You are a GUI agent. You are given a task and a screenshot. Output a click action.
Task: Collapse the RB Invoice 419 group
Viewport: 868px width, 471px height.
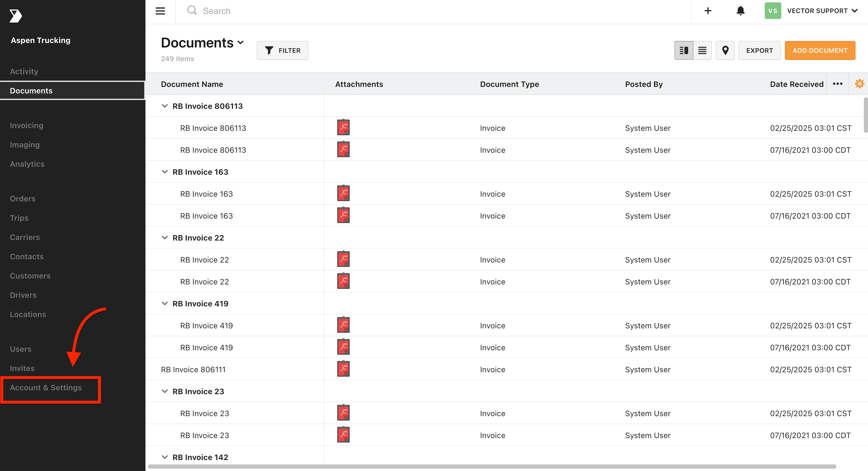click(x=165, y=304)
